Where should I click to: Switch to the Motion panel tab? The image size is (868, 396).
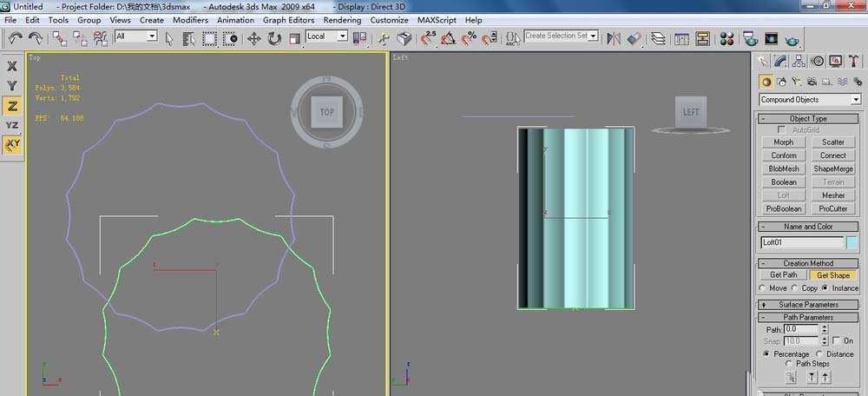pos(817,61)
